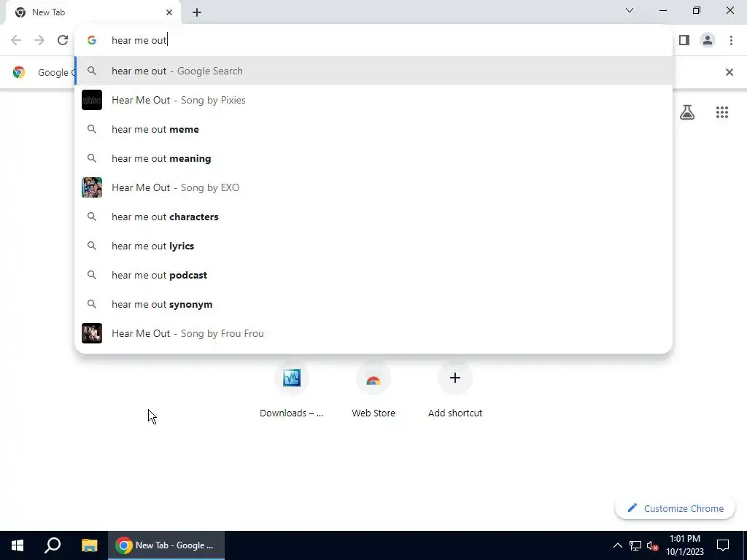Open the notification center icon
Viewport: 747px width, 560px height.
click(x=723, y=545)
